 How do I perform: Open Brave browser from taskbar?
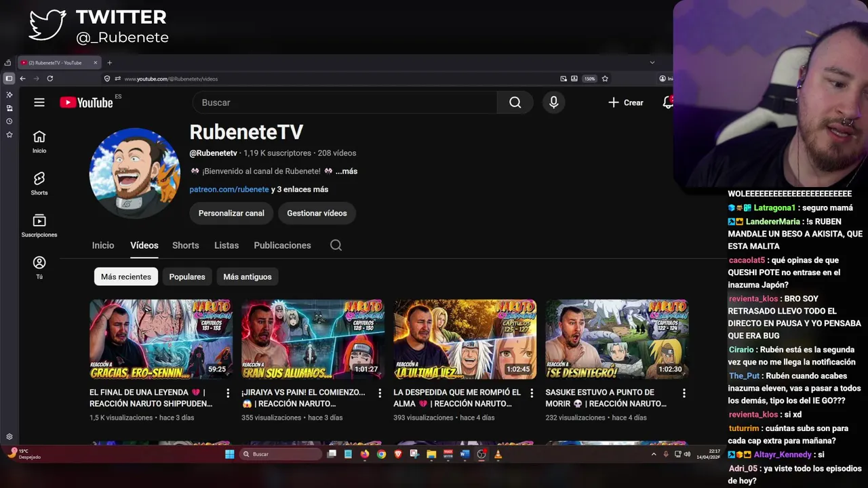point(398,454)
